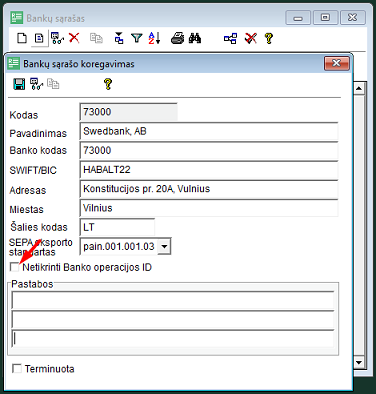Close the Bankų sąrašas window
The height and width of the screenshot is (394, 376).
pyautogui.click(x=353, y=18)
